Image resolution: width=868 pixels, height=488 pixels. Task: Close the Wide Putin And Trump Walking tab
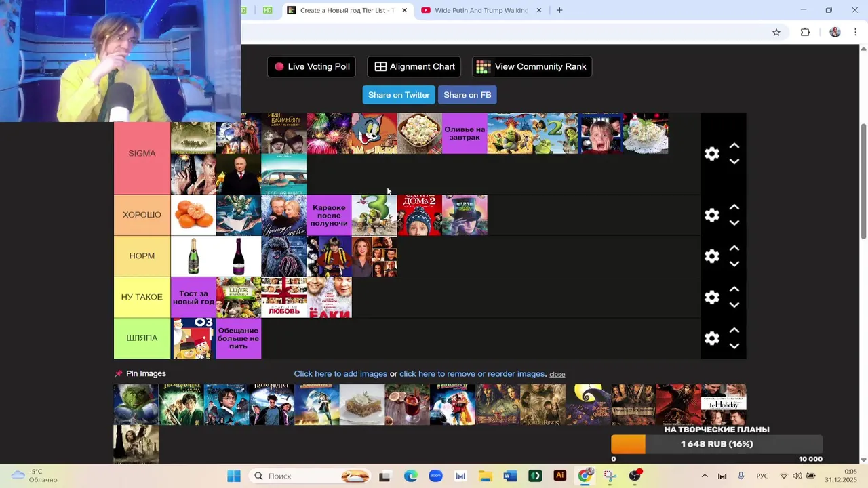click(539, 10)
